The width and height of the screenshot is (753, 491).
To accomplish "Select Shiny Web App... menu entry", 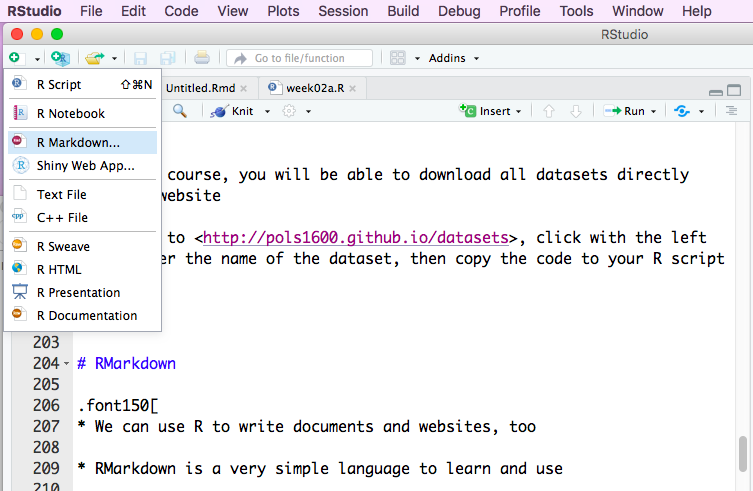I will click(83, 166).
